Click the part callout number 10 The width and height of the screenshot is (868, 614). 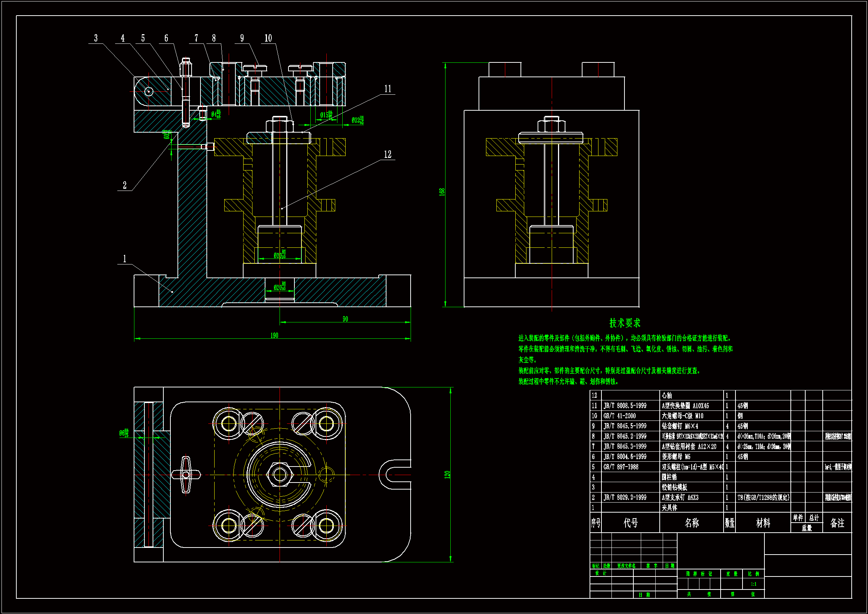[x=268, y=38]
